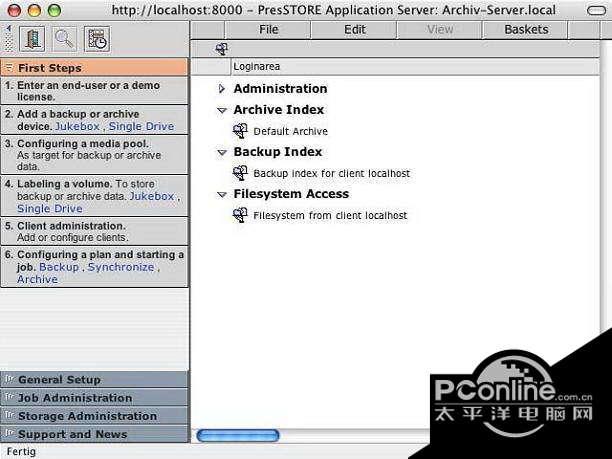This screenshot has width=612, height=459.
Task: Click the Administration heading text
Action: click(x=280, y=89)
